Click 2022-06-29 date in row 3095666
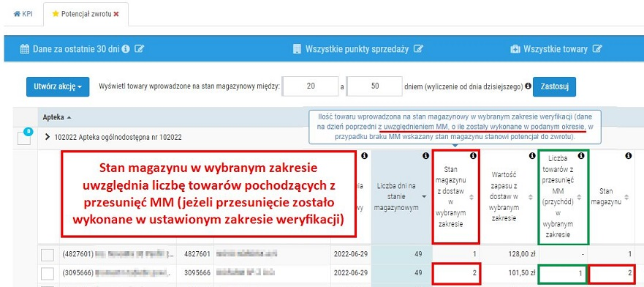 pos(351,273)
